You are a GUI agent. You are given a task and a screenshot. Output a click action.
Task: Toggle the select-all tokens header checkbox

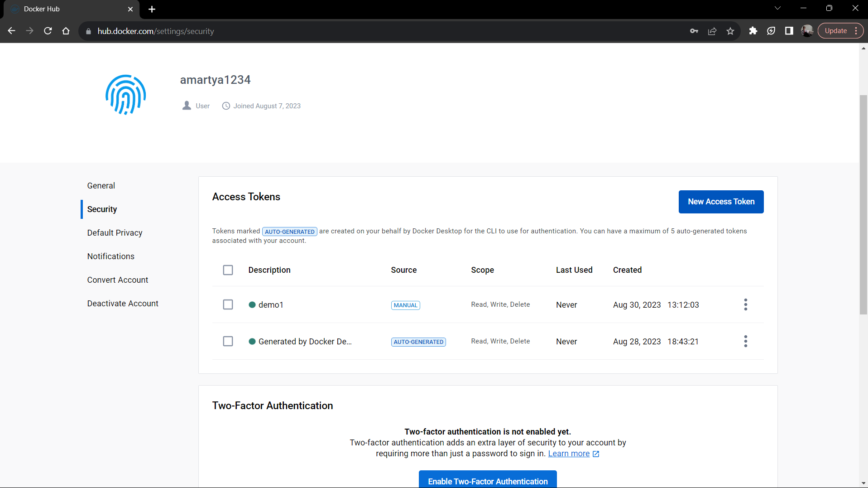(228, 270)
